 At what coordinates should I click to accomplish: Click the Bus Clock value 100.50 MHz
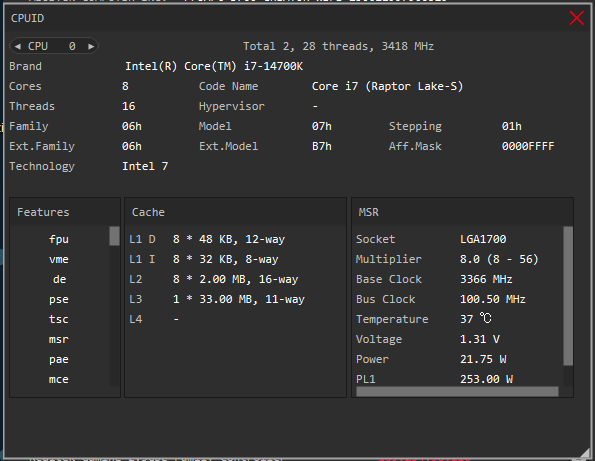click(493, 299)
